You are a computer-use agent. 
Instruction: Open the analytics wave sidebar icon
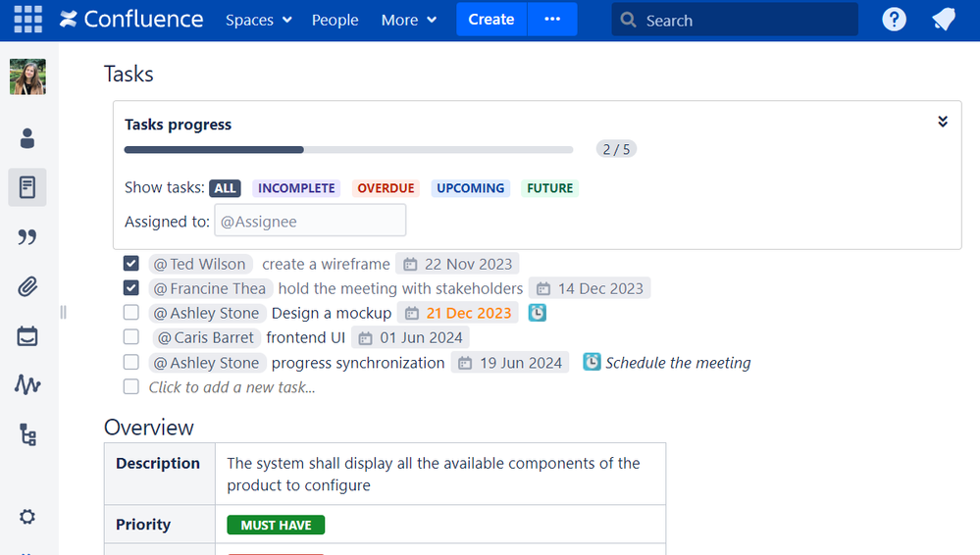coord(27,384)
